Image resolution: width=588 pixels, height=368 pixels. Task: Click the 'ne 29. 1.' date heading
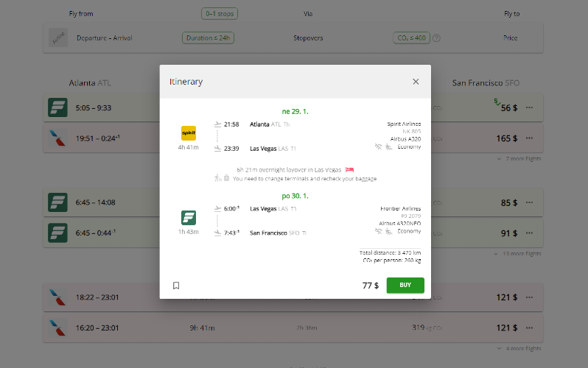tap(295, 111)
